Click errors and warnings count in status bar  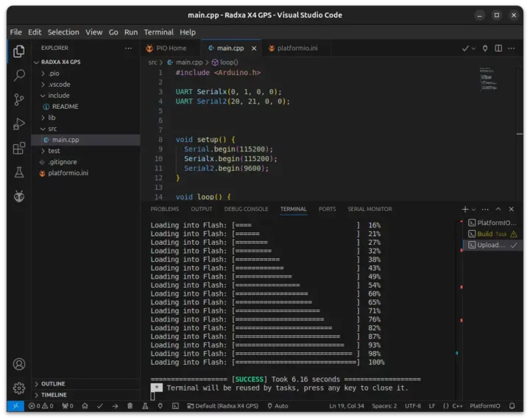(x=41, y=406)
